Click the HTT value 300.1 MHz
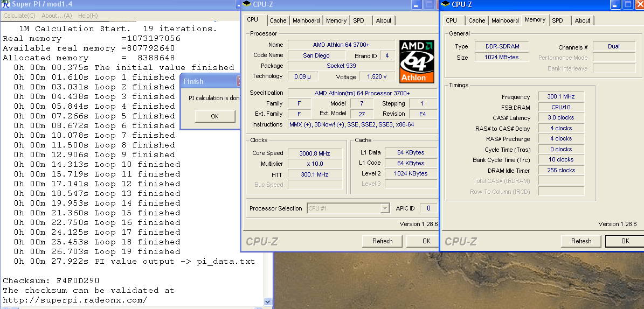 tap(315, 174)
